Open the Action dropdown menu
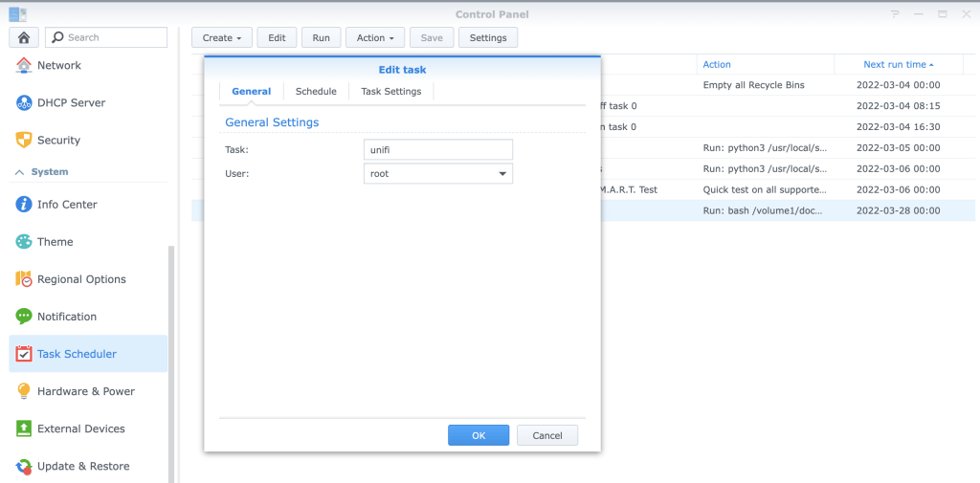 click(374, 37)
